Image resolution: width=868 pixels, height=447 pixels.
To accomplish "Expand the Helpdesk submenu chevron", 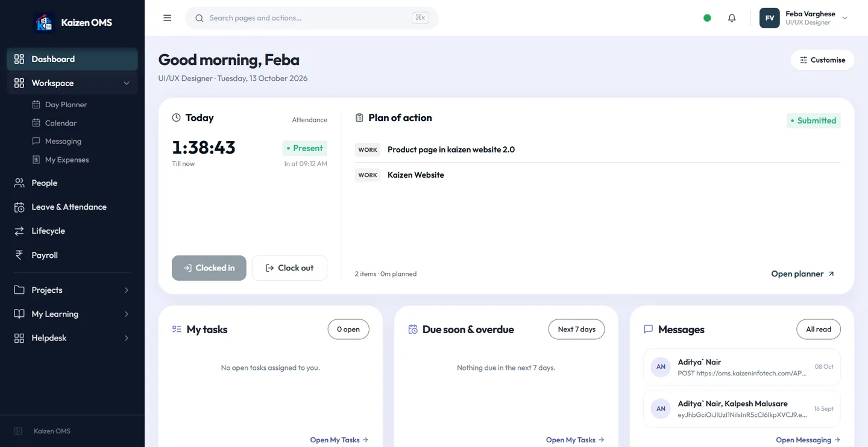I will (x=127, y=338).
